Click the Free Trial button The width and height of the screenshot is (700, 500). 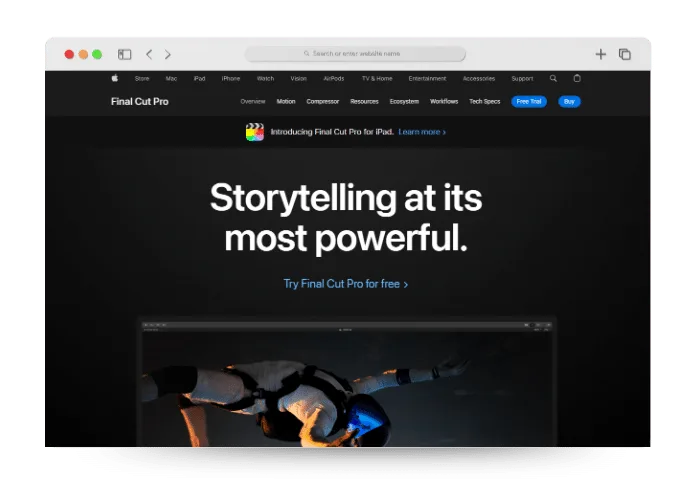pos(529,102)
